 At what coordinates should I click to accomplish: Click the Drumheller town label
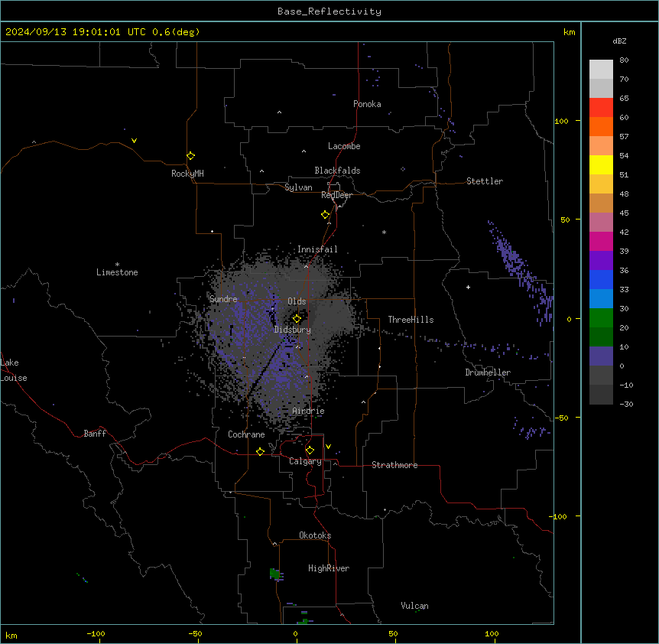tap(488, 372)
